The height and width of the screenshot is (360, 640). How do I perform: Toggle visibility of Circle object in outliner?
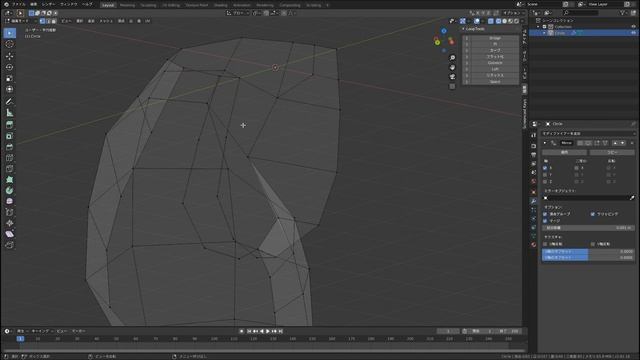pyautogui.click(x=633, y=33)
